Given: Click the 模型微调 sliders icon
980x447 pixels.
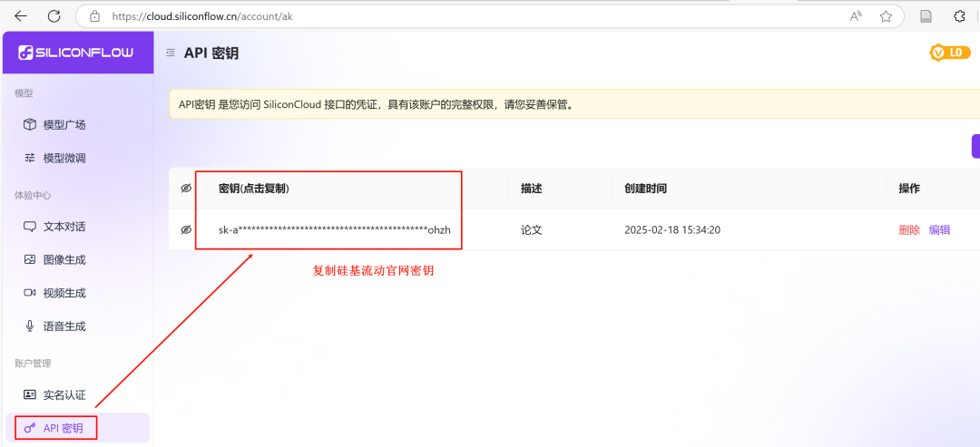Looking at the screenshot, I should [29, 158].
